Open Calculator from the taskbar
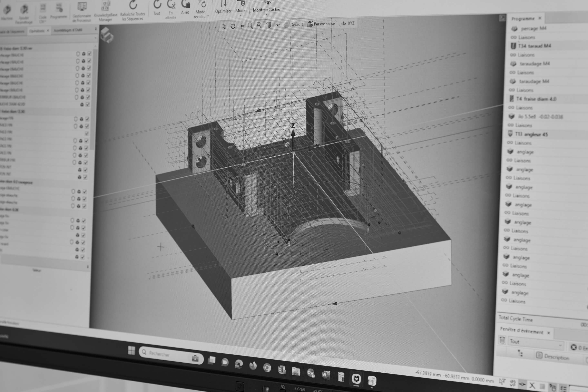The width and height of the screenshot is (588, 392). point(341,377)
